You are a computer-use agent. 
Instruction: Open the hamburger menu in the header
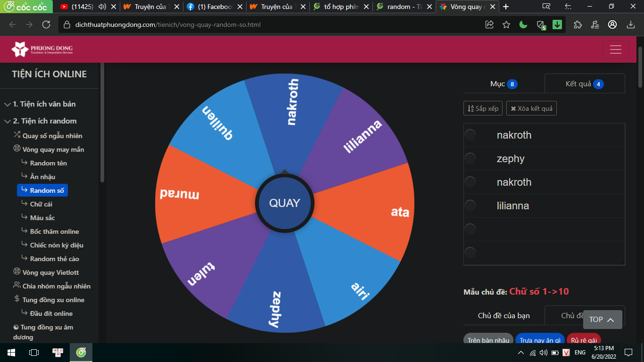coord(615,49)
